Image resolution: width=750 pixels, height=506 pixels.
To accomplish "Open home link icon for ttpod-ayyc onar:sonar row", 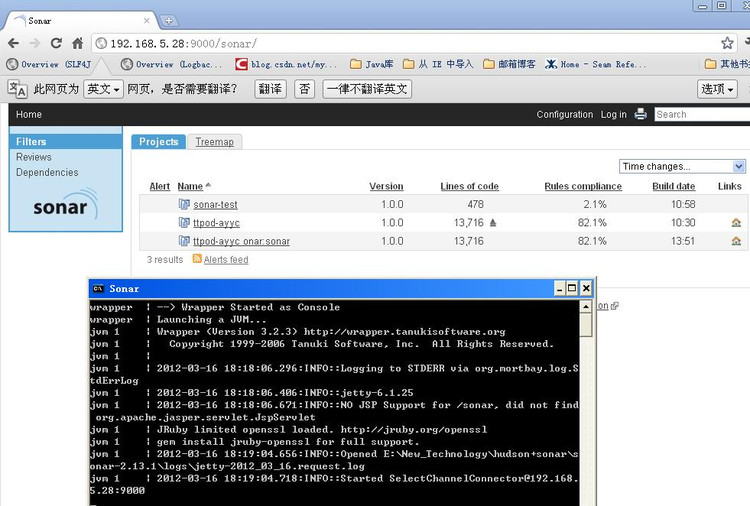I will [736, 241].
